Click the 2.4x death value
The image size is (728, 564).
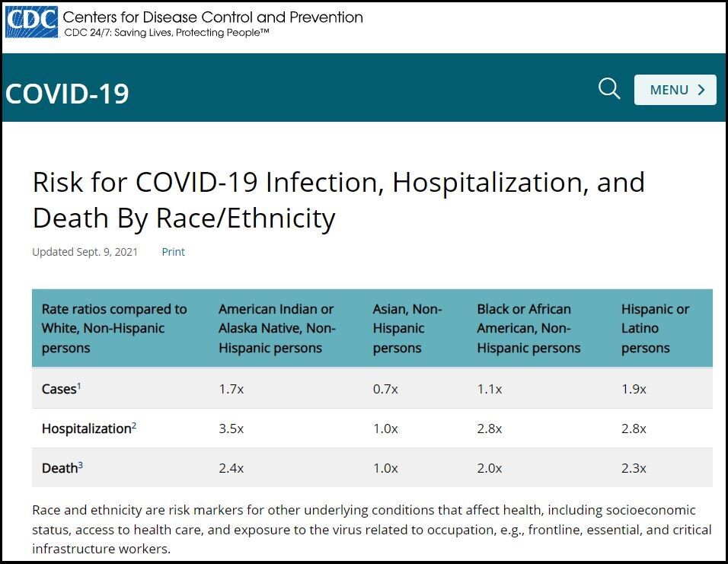[x=231, y=468]
